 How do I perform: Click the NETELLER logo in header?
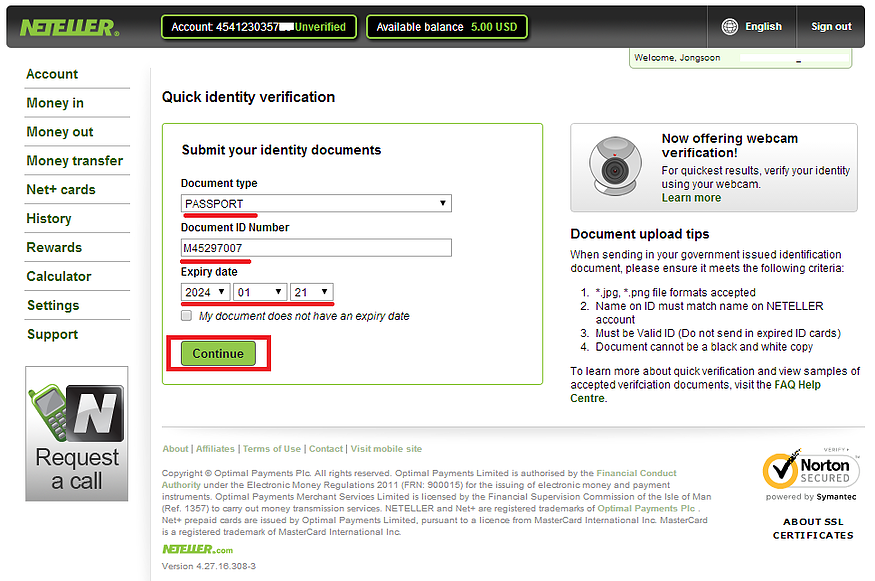click(70, 27)
